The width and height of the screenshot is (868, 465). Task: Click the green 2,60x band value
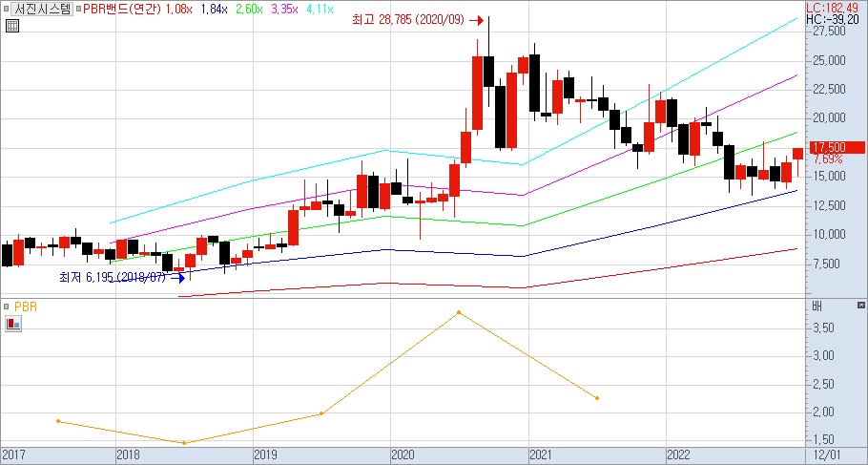coord(249,9)
